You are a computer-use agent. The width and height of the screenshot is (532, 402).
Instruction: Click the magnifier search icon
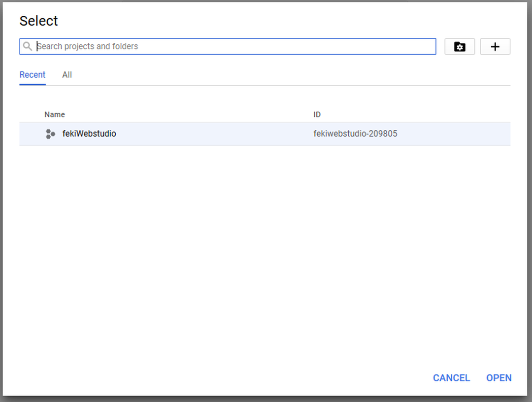28,46
